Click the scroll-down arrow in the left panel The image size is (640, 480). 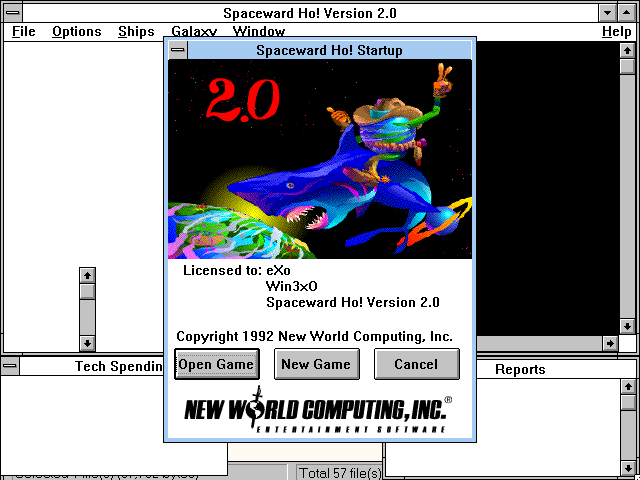tap(87, 343)
